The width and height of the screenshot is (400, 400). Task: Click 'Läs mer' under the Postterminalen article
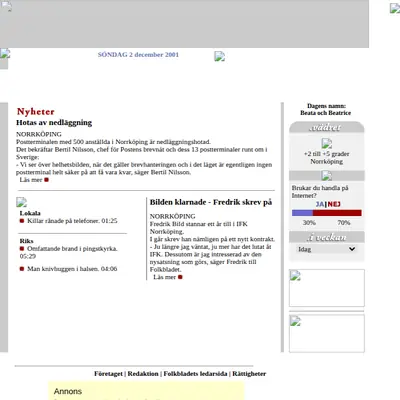(x=31, y=180)
